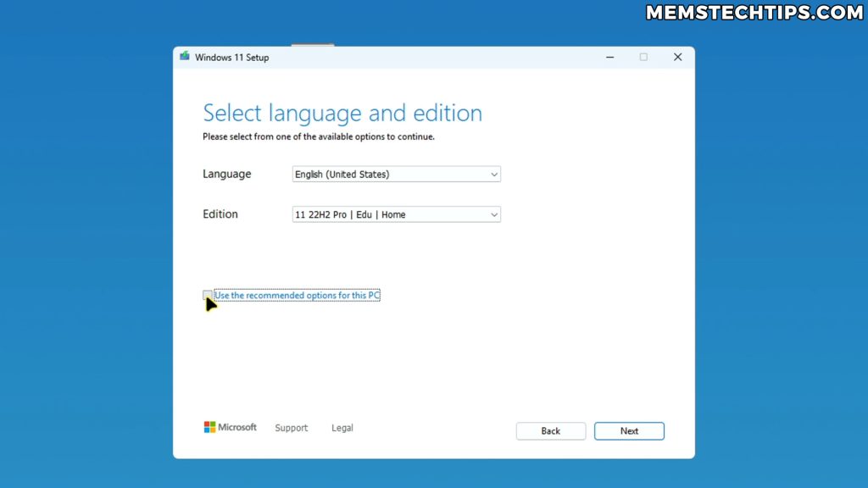Click the disabled maximize button

pyautogui.click(x=643, y=57)
